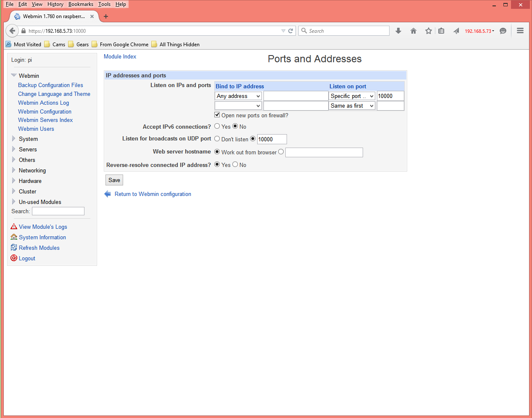
Task: Open the Edit menu
Action: (x=23, y=4)
